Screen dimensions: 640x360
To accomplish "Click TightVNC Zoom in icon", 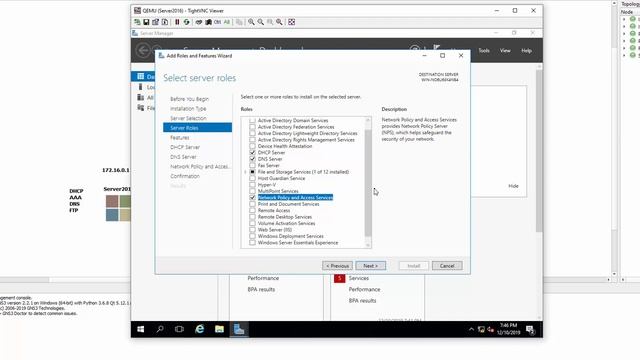I will point(251,22).
